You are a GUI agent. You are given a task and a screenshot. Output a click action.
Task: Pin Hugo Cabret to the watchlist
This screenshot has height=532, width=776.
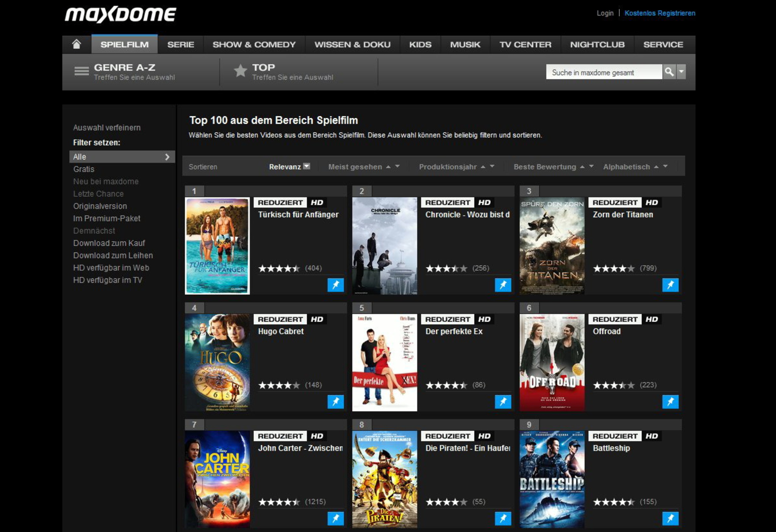pos(335,402)
